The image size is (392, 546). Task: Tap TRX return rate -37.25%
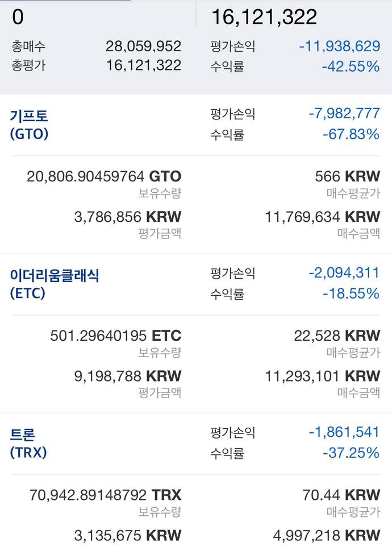351,453
